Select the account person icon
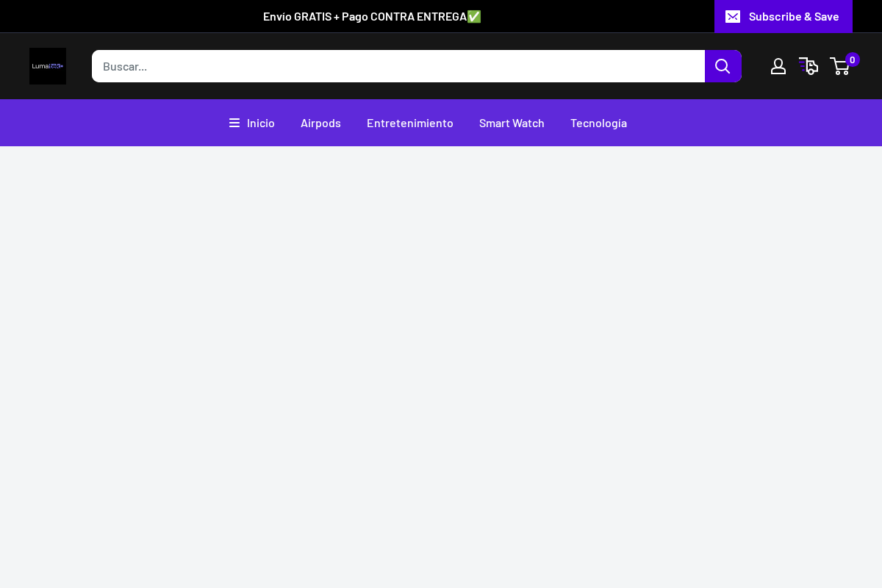This screenshot has height=588, width=882. pyautogui.click(x=778, y=66)
